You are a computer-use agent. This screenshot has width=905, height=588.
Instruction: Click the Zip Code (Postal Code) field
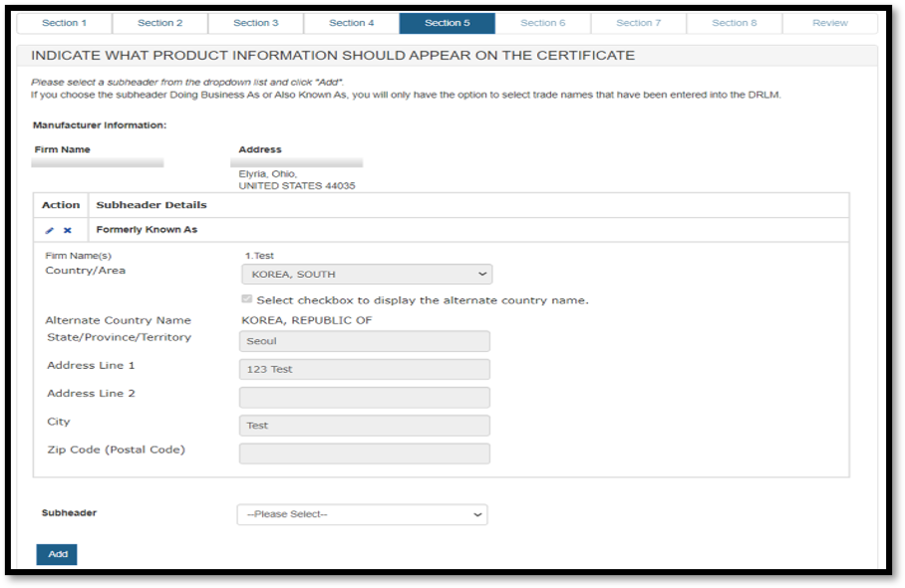tap(364, 453)
